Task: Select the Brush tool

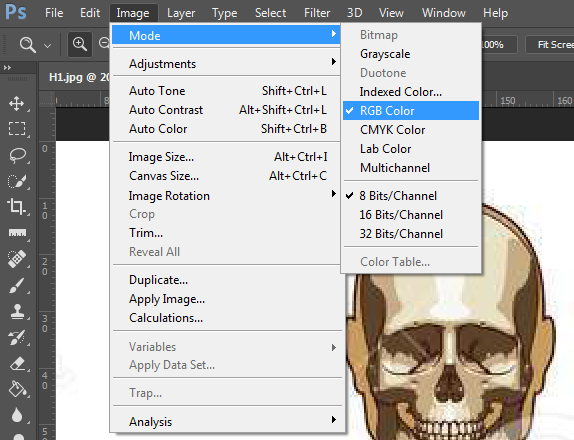Action: [x=17, y=286]
